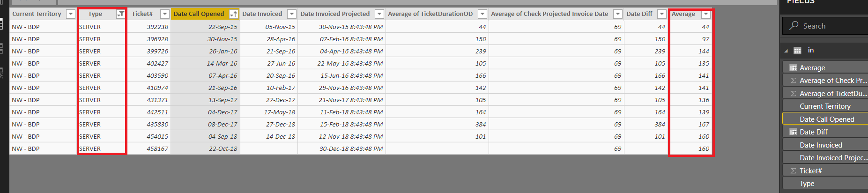Open the Type column filter icon
868x193 pixels.
(120, 14)
